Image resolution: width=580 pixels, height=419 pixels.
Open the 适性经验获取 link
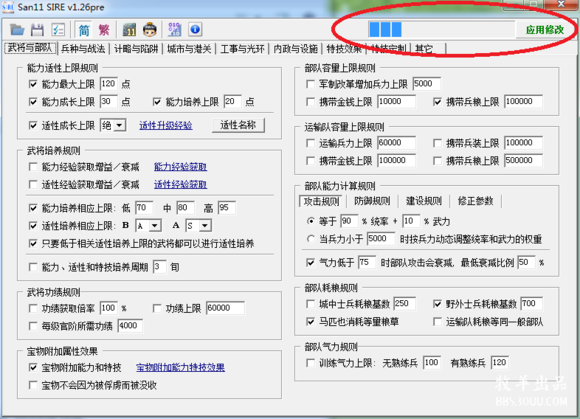[x=181, y=185]
